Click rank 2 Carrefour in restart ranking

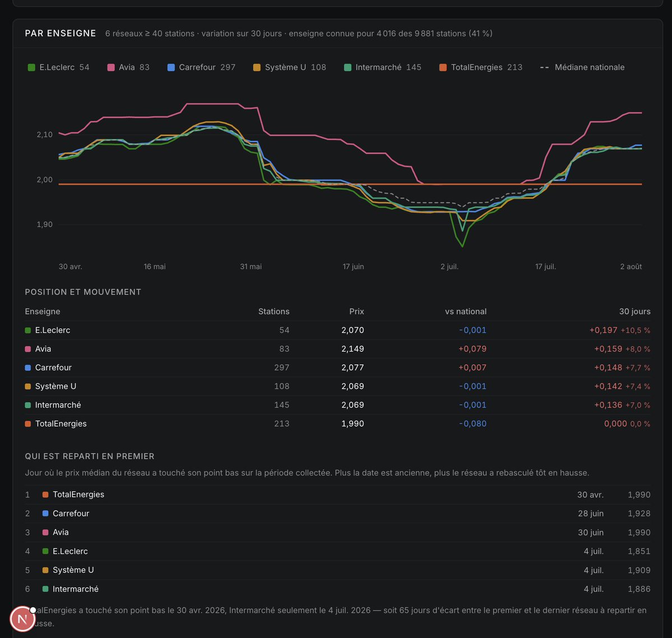[x=338, y=514]
